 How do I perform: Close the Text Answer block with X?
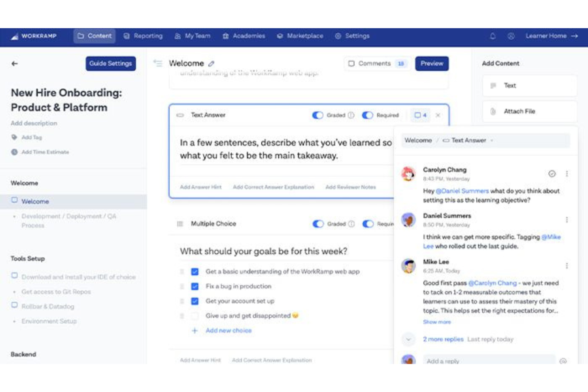click(438, 115)
